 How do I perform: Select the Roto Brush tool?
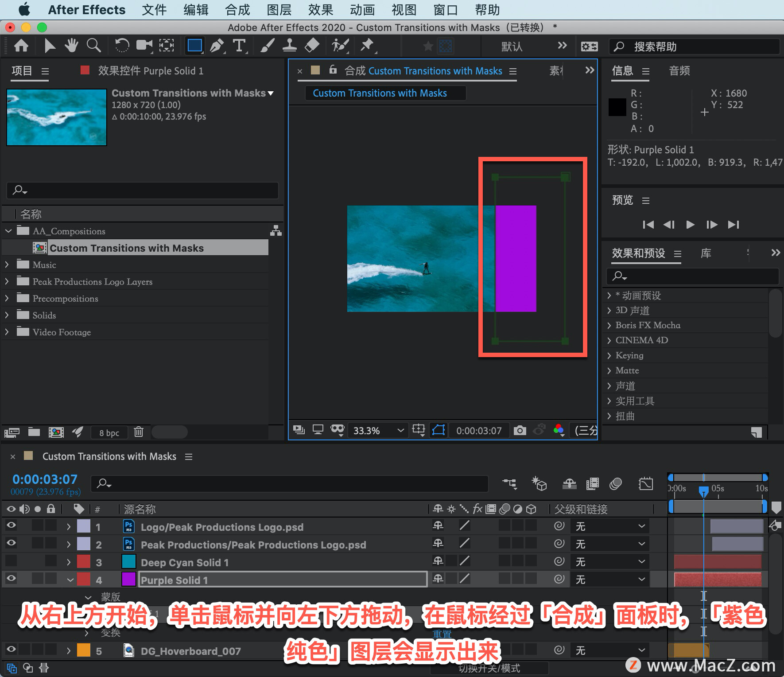341,46
